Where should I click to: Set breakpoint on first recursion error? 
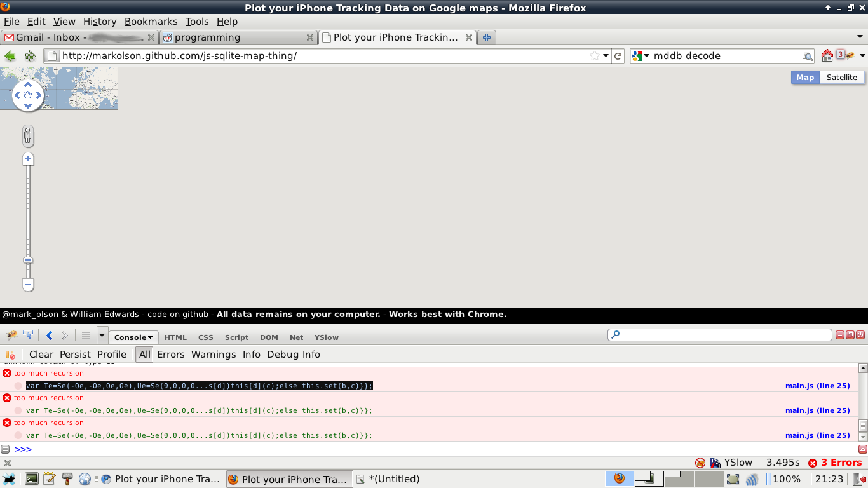click(18, 386)
